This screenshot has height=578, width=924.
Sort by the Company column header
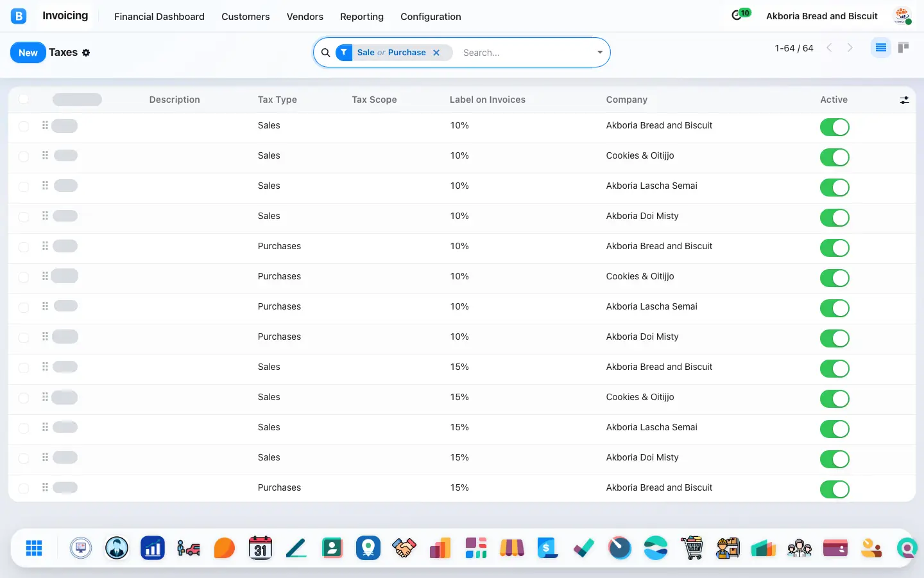(627, 100)
